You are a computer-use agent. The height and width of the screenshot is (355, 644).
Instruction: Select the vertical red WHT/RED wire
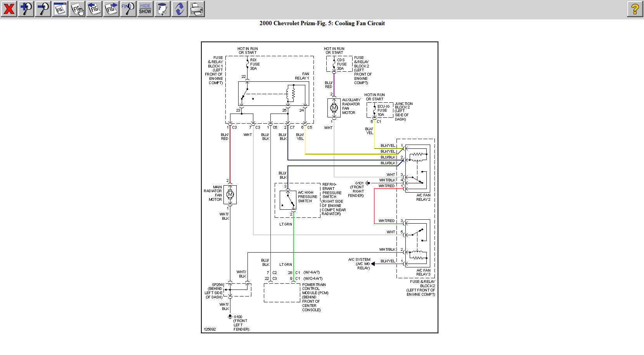[374, 205]
